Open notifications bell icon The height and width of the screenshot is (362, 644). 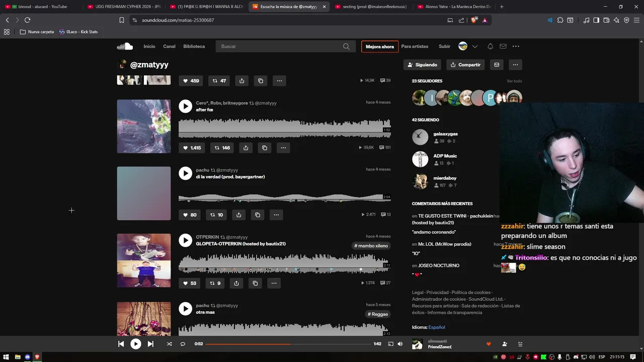tap(490, 46)
